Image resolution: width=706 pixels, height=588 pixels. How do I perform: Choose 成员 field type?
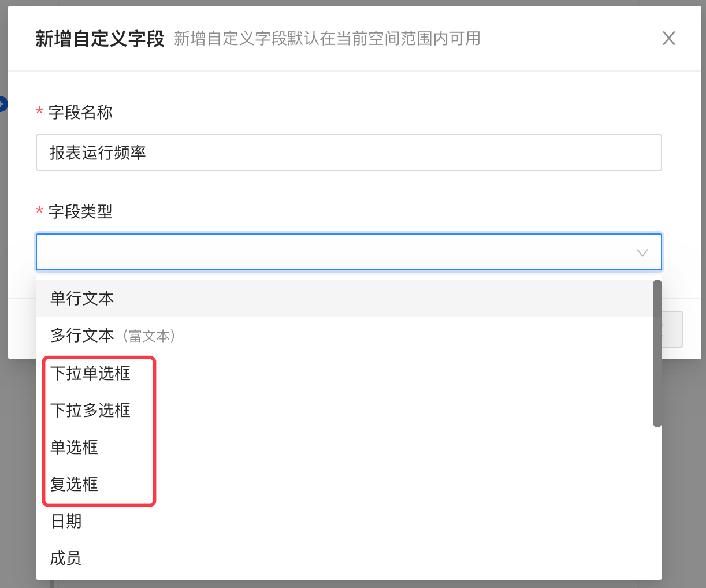pyautogui.click(x=66, y=558)
